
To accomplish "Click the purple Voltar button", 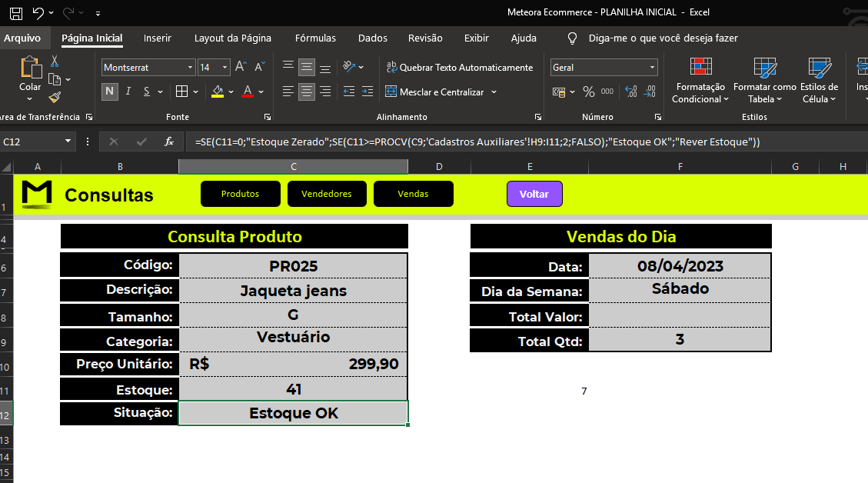I will pos(534,194).
